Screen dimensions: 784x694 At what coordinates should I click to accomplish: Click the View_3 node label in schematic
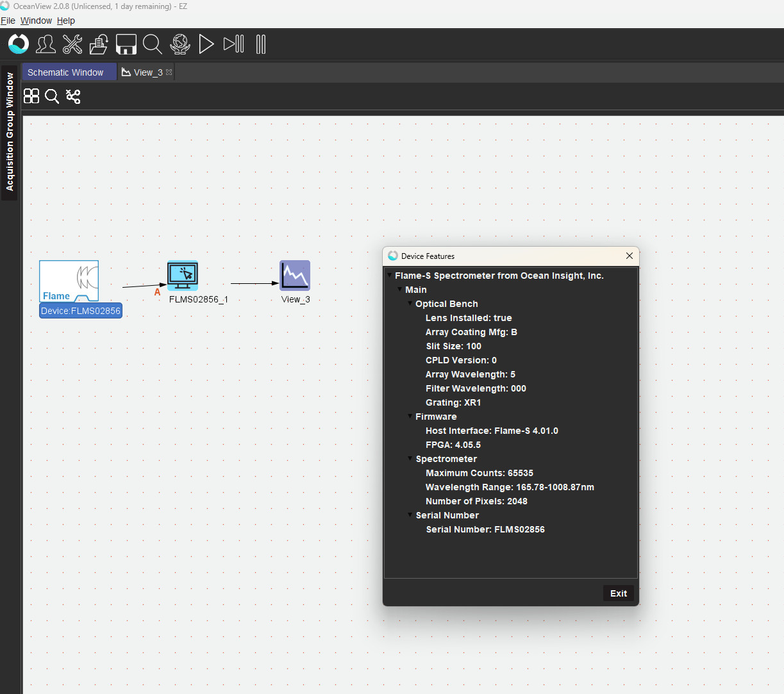[x=296, y=299]
